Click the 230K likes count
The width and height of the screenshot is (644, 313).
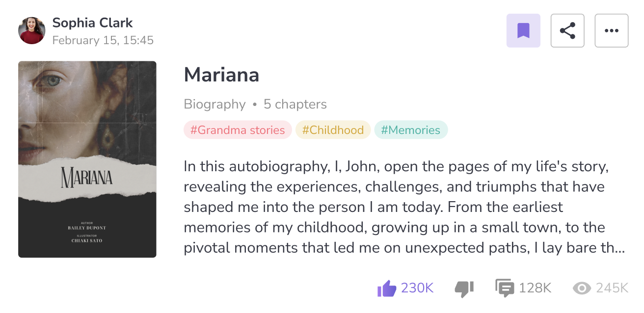[417, 288]
